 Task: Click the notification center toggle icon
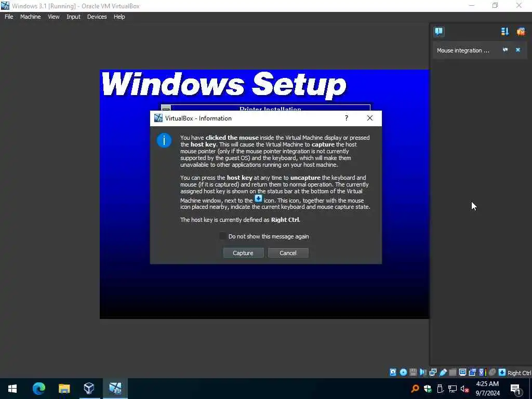pyautogui.click(x=439, y=32)
